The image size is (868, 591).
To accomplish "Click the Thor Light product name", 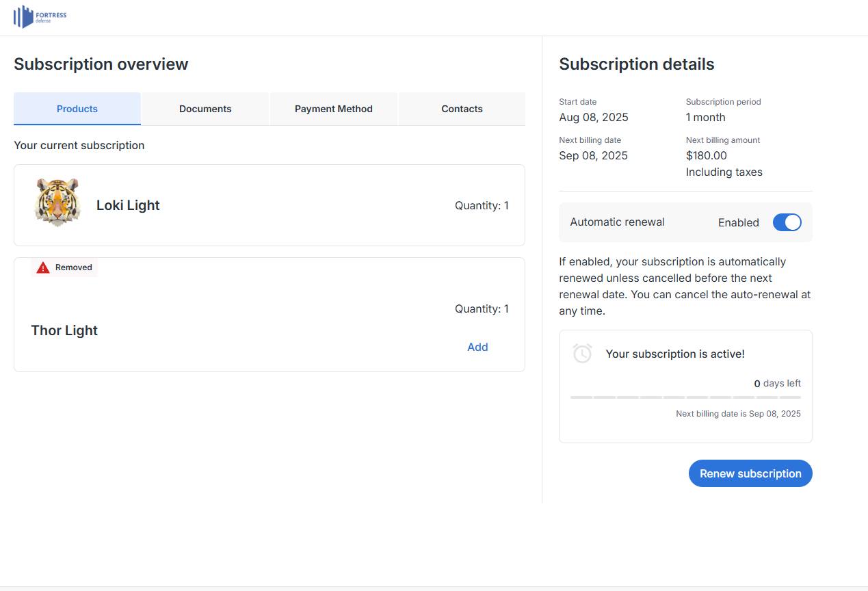I will tap(64, 330).
